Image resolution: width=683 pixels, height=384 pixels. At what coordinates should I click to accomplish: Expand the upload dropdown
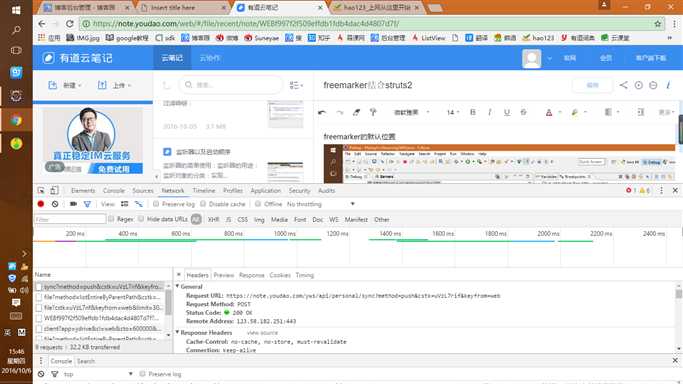pyautogui.click(x=114, y=85)
